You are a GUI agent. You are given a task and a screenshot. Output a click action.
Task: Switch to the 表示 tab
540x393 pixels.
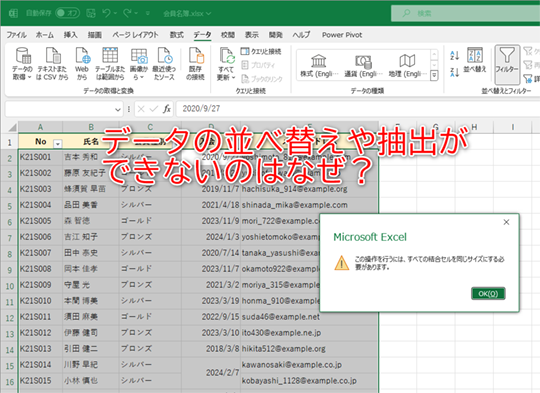pyautogui.click(x=252, y=35)
